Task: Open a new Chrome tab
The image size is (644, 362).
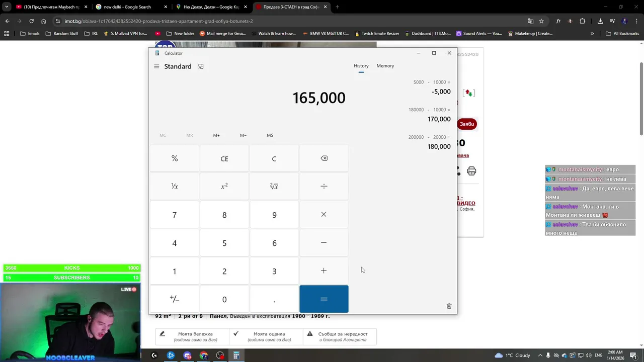Action: click(337, 7)
